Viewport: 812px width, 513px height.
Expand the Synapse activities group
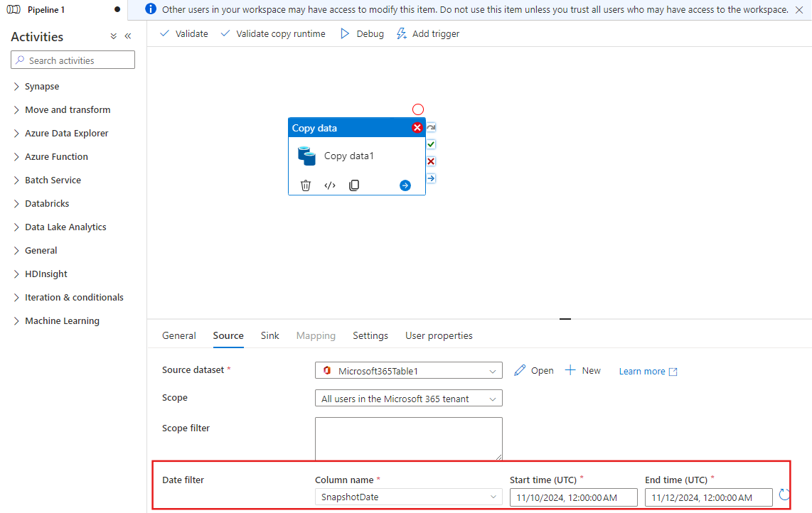pyautogui.click(x=36, y=87)
